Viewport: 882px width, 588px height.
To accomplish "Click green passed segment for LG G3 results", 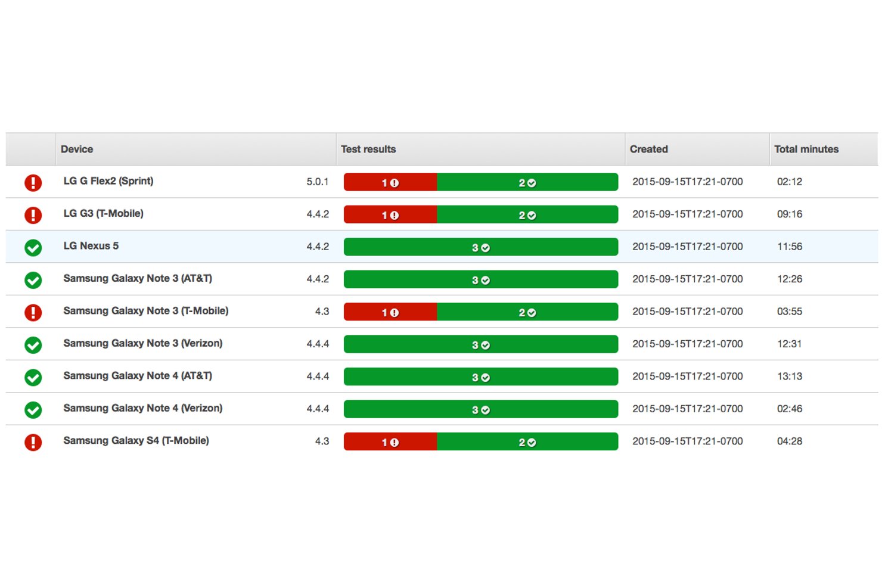I will pos(527,214).
